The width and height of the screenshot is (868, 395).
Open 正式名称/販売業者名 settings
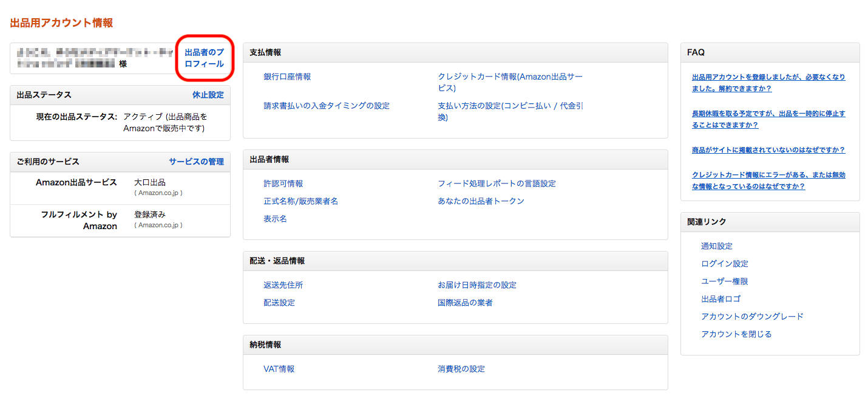pyautogui.click(x=300, y=201)
